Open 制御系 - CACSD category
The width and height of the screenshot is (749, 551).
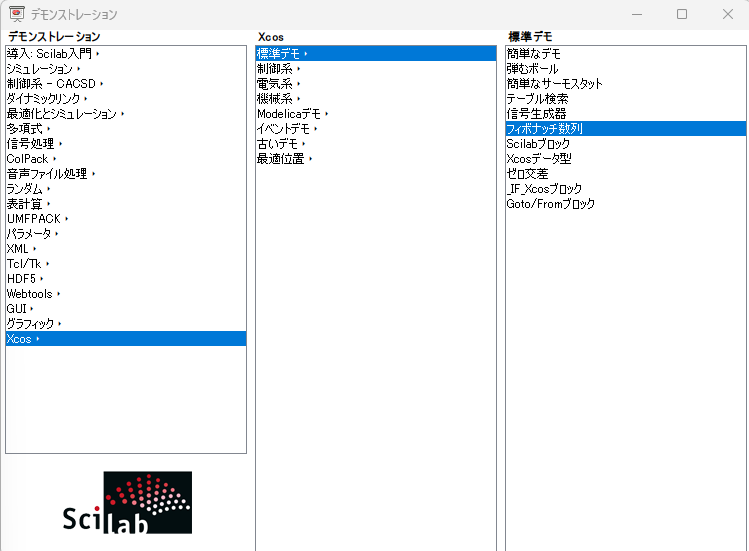click(126, 84)
